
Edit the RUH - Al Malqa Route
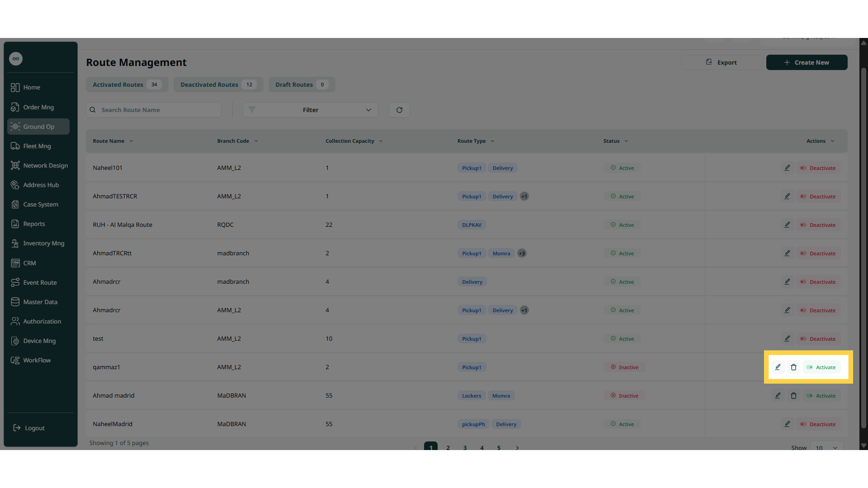pos(787,225)
